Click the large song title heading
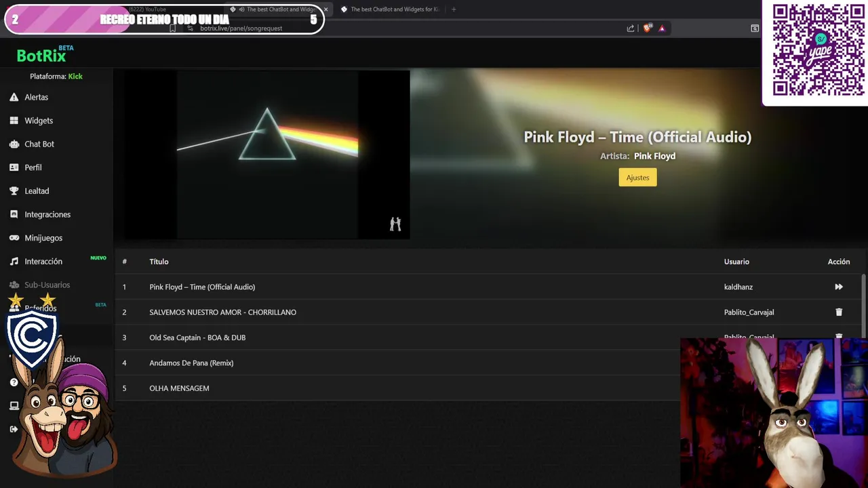The image size is (868, 488). click(x=637, y=137)
